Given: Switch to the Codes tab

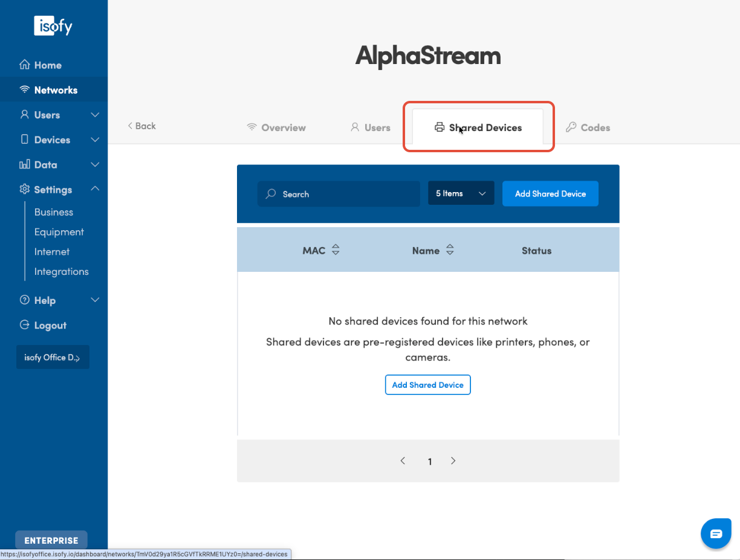Looking at the screenshot, I should 588,127.
